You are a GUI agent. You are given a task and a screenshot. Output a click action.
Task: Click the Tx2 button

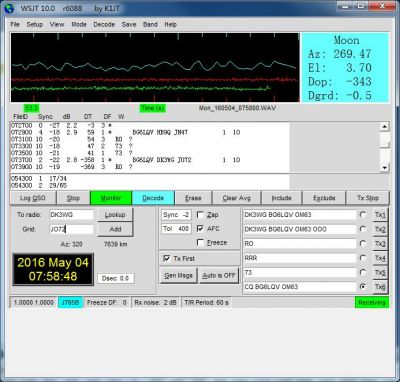point(380,229)
